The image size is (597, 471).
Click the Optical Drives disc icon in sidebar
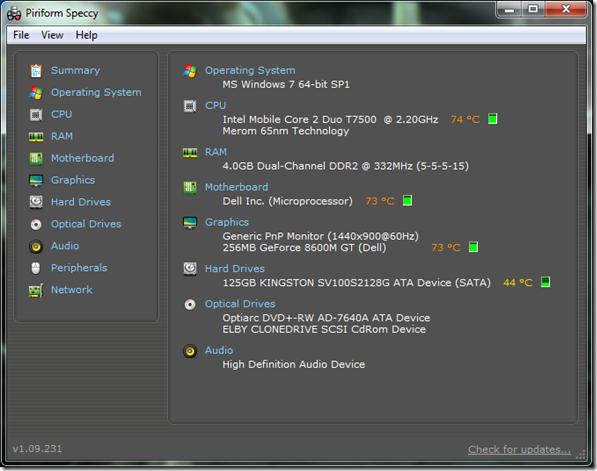click(x=36, y=224)
